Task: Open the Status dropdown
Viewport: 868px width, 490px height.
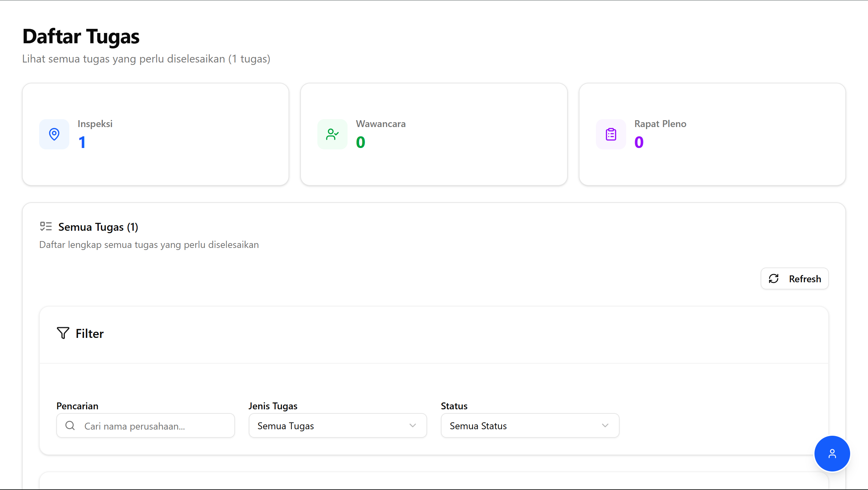Action: pos(529,425)
